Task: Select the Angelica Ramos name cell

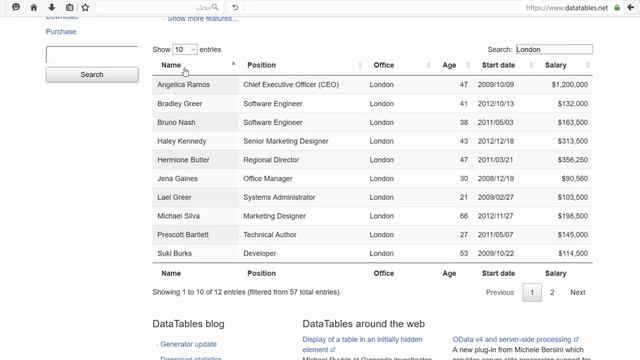Action: [195, 85]
